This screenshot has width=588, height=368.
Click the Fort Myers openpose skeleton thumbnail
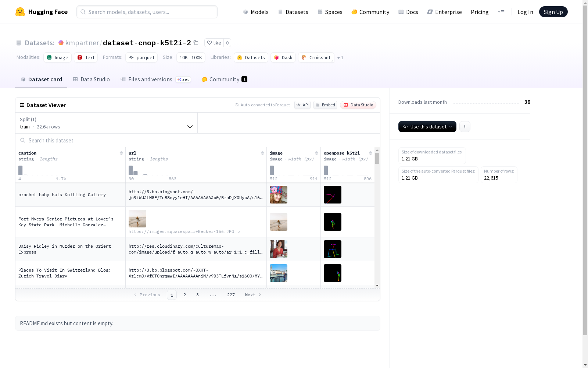tap(333, 222)
